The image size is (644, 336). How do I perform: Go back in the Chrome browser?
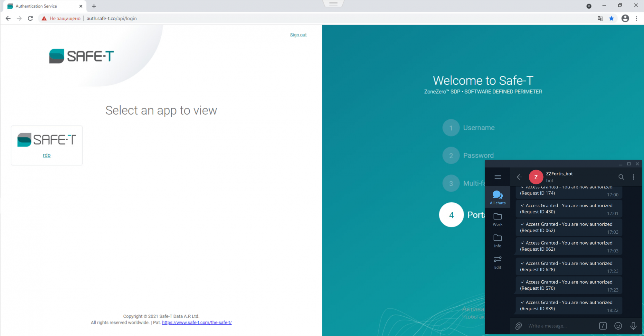pyautogui.click(x=8, y=18)
